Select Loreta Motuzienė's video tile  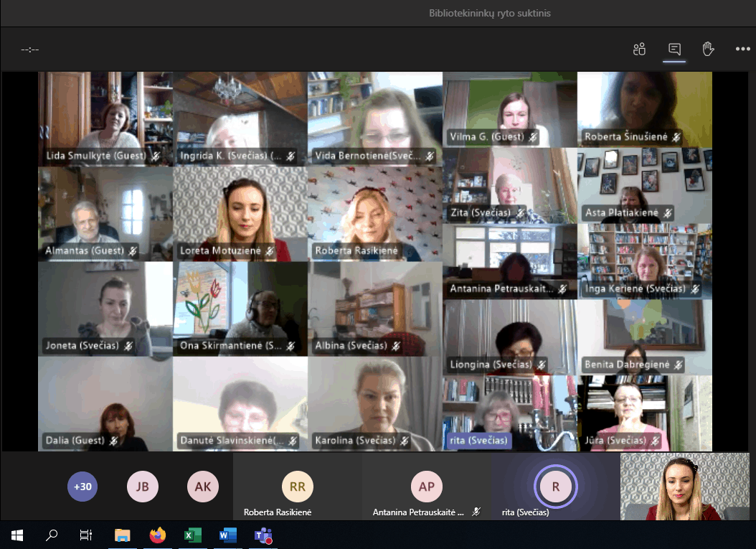pyautogui.click(x=240, y=213)
